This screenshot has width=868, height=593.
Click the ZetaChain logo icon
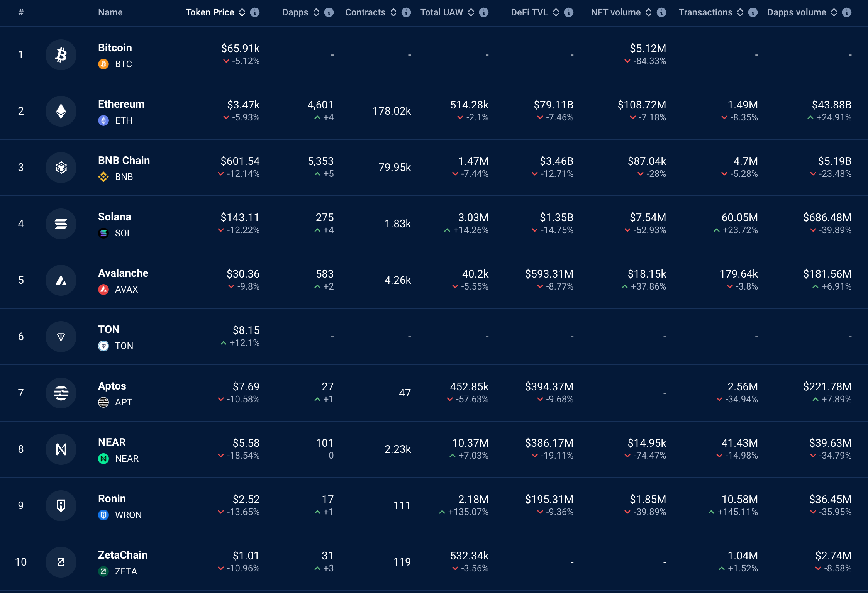click(61, 562)
